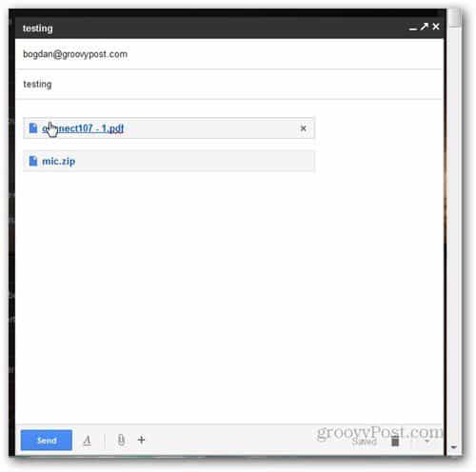476x472 pixels.
Task: Close the testing compose window
Action: (436, 27)
